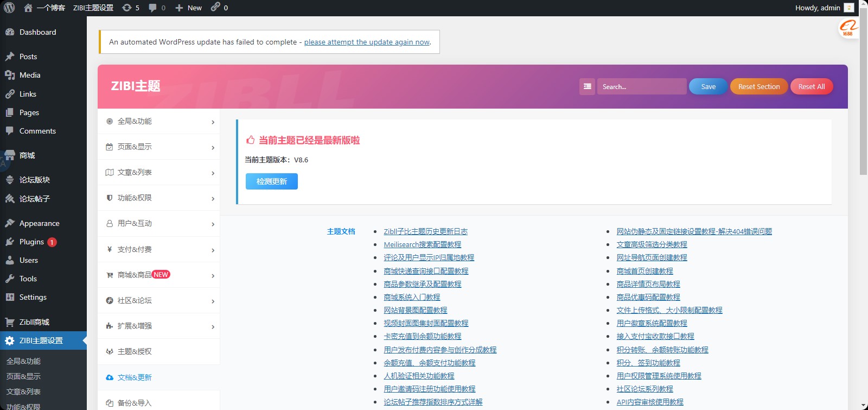The image size is (868, 410).
Task: Expand the 文章&列表 section chevron
Action: click(x=213, y=173)
